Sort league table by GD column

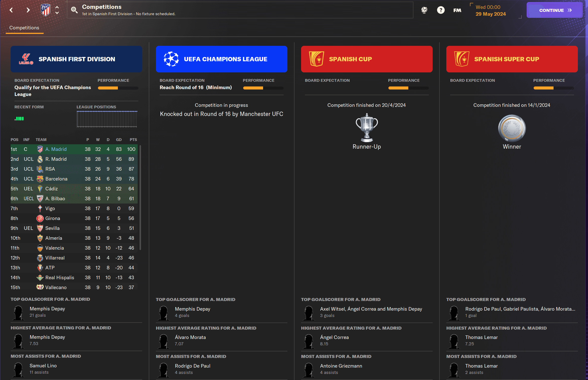(x=119, y=140)
